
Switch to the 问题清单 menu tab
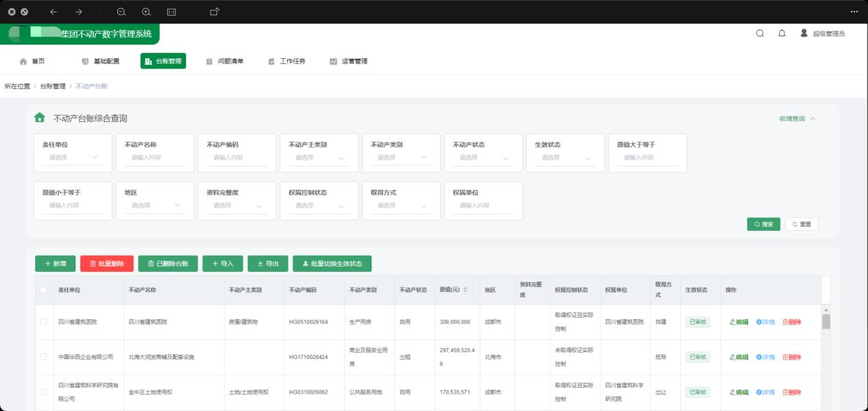click(225, 61)
